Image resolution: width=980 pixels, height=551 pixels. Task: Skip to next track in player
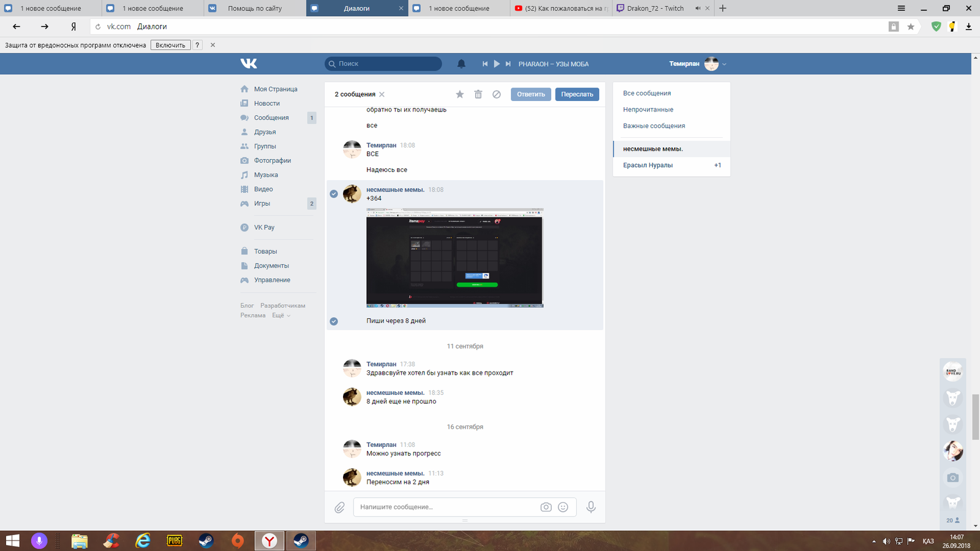(x=508, y=64)
